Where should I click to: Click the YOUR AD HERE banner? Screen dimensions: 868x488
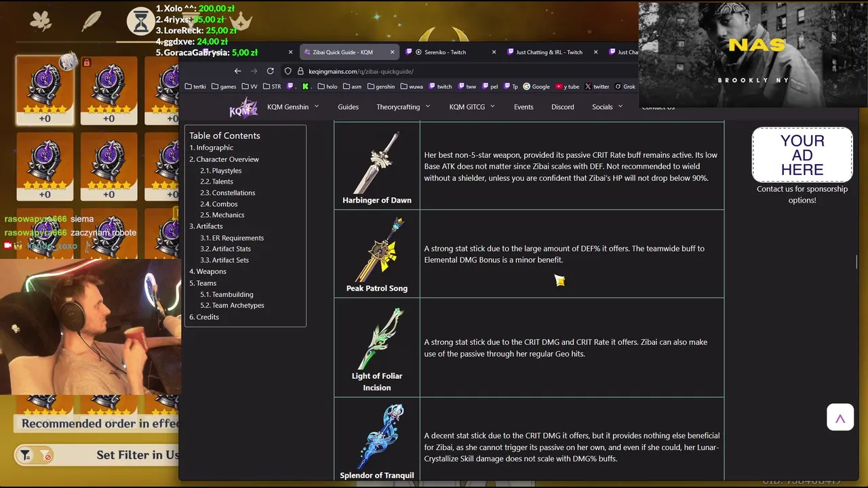(x=802, y=155)
